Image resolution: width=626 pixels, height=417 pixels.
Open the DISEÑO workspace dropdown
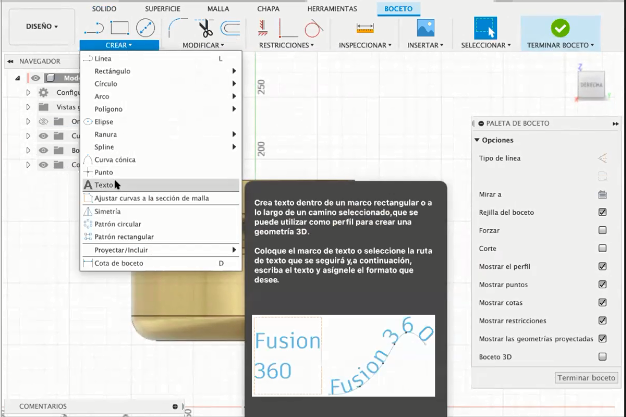42,27
